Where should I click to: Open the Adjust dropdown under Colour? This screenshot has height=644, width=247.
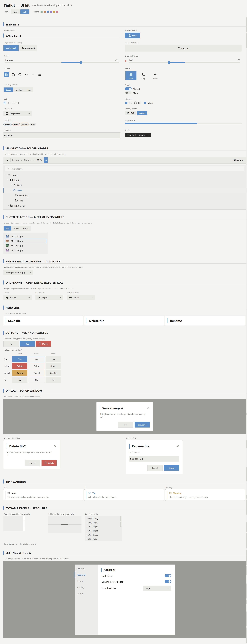[17, 298]
